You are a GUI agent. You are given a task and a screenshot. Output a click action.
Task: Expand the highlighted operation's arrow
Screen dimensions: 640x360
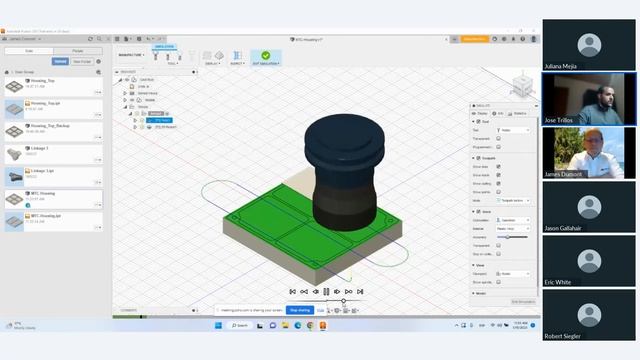pyautogui.click(x=135, y=120)
